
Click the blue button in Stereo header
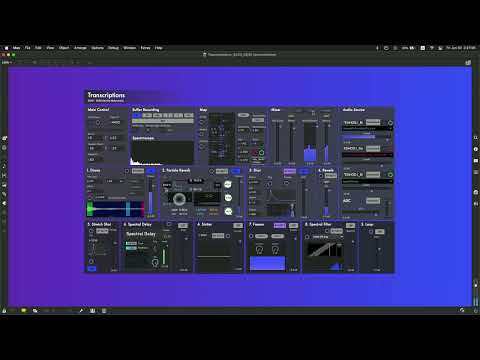click(x=151, y=171)
